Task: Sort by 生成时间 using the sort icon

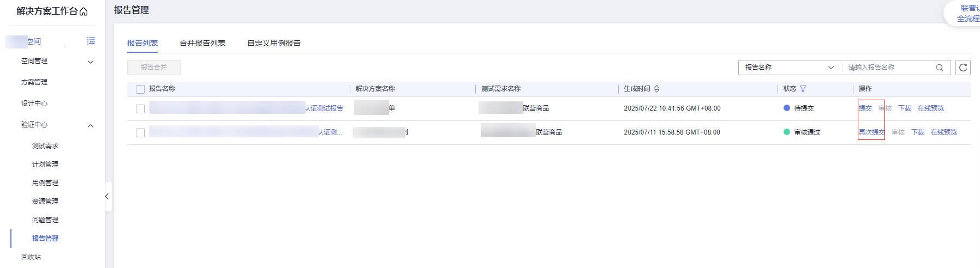Action: pyautogui.click(x=656, y=89)
